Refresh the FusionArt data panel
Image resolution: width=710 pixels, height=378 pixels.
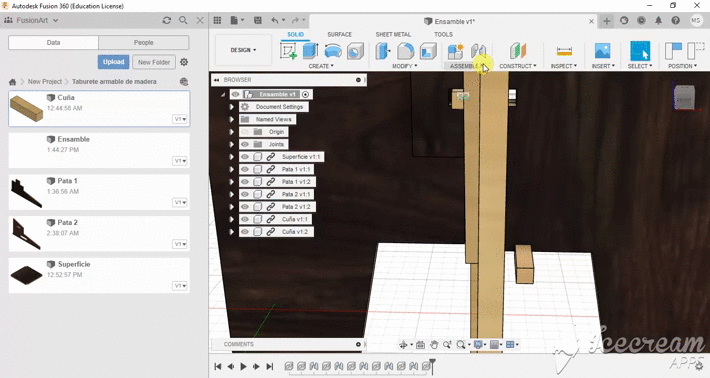click(x=167, y=20)
